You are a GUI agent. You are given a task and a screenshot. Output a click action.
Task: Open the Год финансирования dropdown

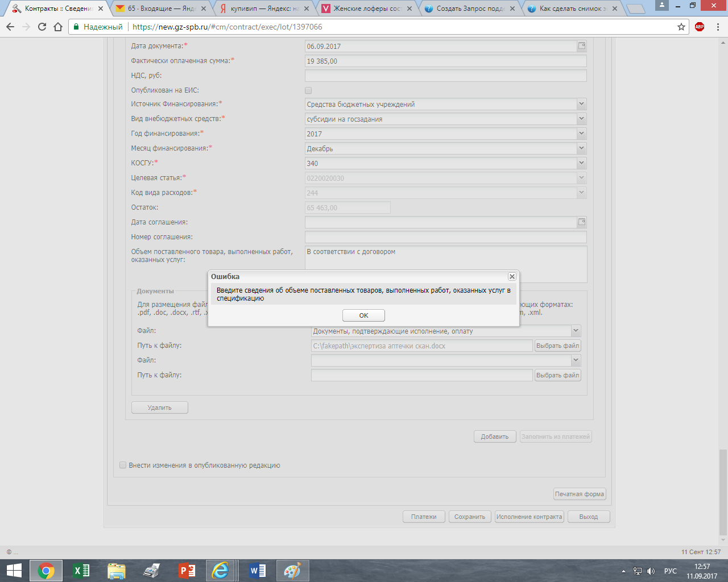point(581,134)
